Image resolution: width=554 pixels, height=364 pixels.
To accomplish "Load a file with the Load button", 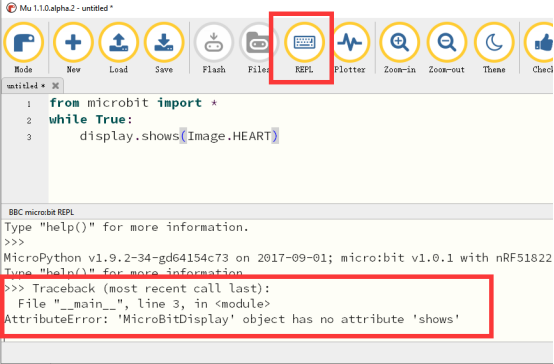I will [x=118, y=48].
